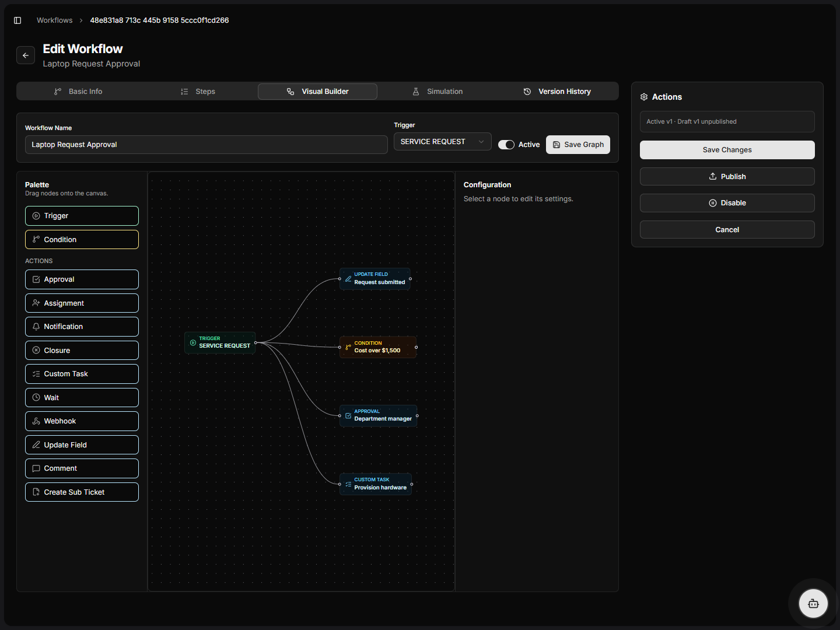Click the Trigger palette play icon
The width and height of the screenshot is (840, 630).
point(36,216)
